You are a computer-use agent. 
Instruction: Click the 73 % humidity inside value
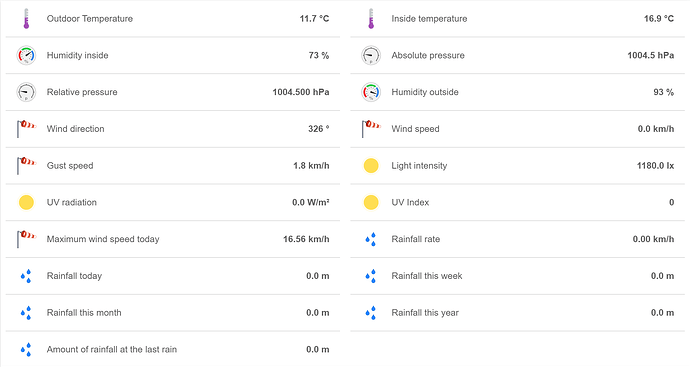click(x=319, y=55)
